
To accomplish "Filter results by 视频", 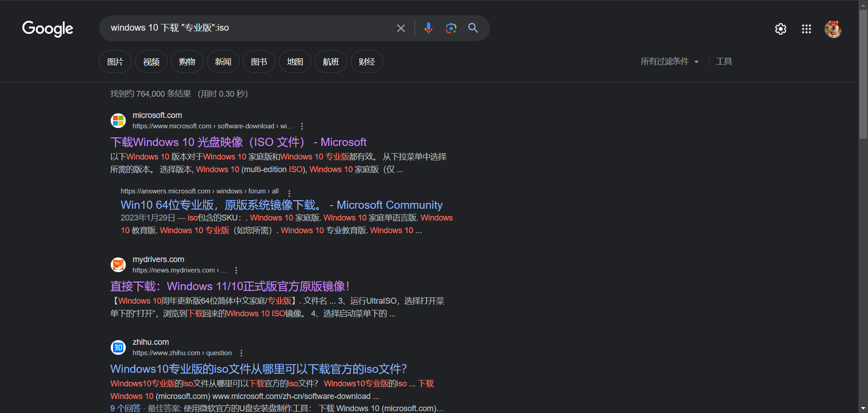I will (x=151, y=61).
